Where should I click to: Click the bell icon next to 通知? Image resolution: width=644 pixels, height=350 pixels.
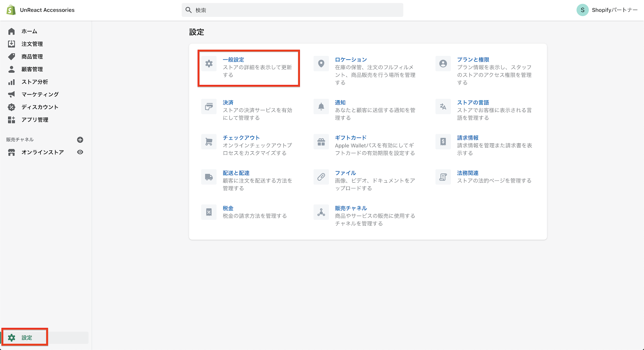click(x=321, y=107)
